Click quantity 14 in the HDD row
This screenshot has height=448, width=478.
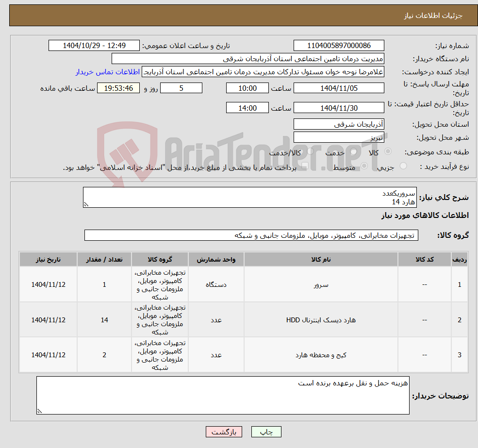coord(104,320)
